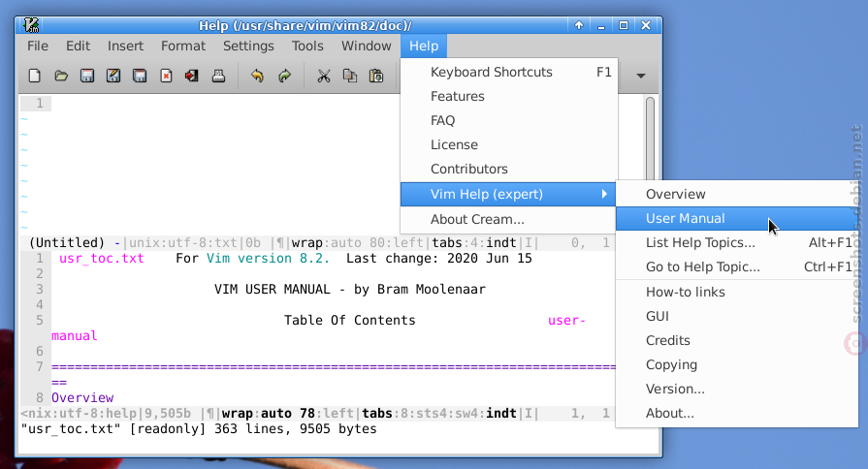
Task: Click the Paste clipboard icon
Action: tap(376, 76)
